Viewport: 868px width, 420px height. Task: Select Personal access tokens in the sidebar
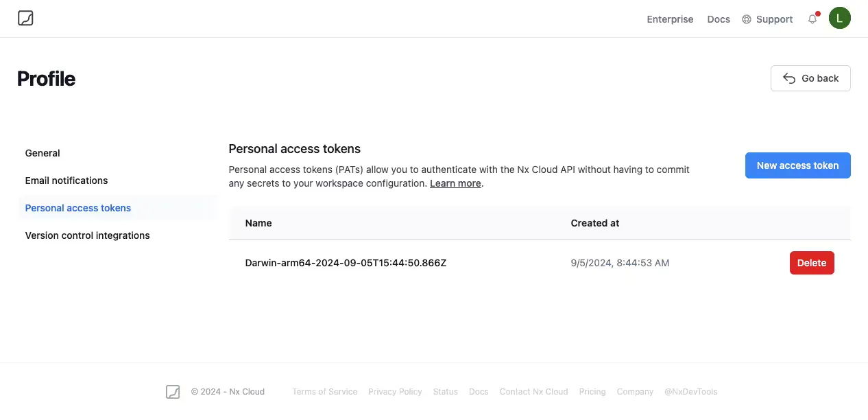77,208
